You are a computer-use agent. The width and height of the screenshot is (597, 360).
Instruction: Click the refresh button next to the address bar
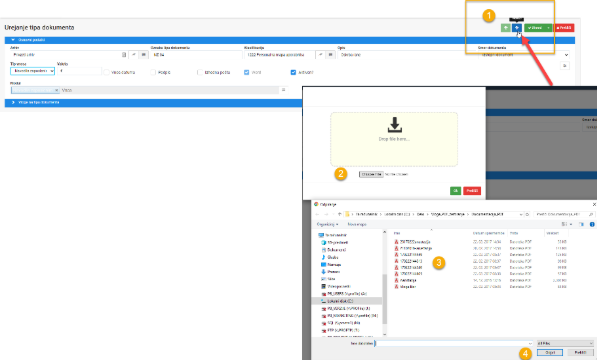[527, 214]
